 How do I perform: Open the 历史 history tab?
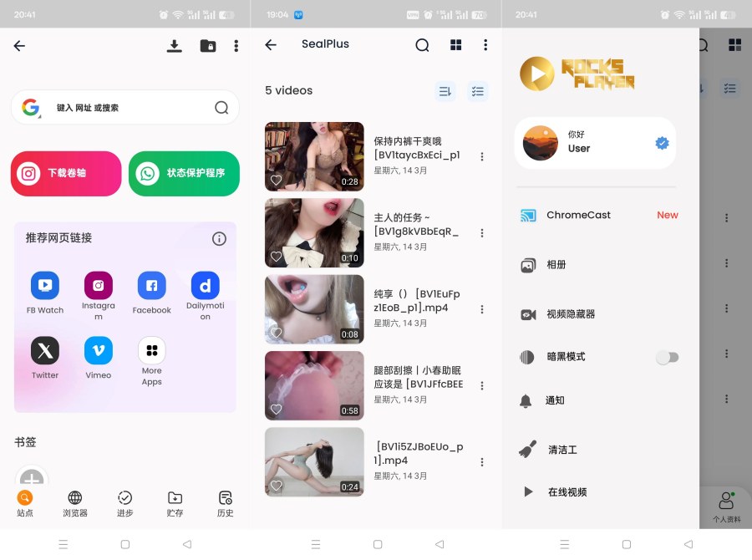coord(225,503)
